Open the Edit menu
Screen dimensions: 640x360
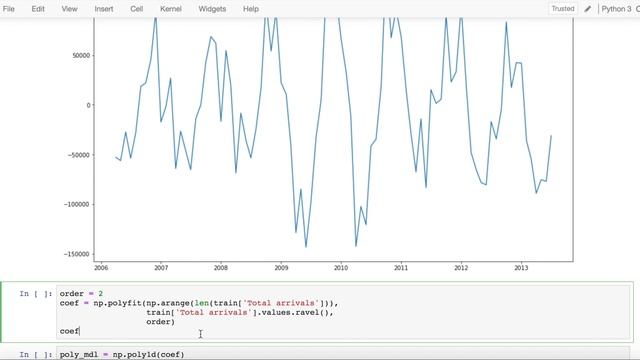point(38,9)
